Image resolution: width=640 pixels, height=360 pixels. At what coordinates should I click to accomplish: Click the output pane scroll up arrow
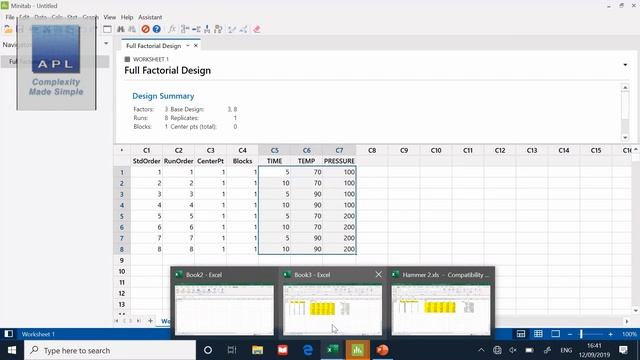click(x=625, y=87)
